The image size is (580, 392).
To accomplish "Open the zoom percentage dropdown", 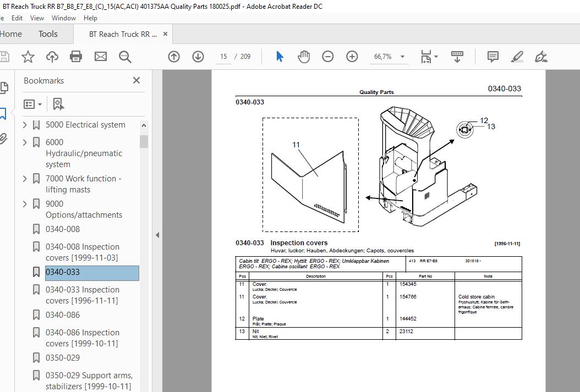I will 402,56.
